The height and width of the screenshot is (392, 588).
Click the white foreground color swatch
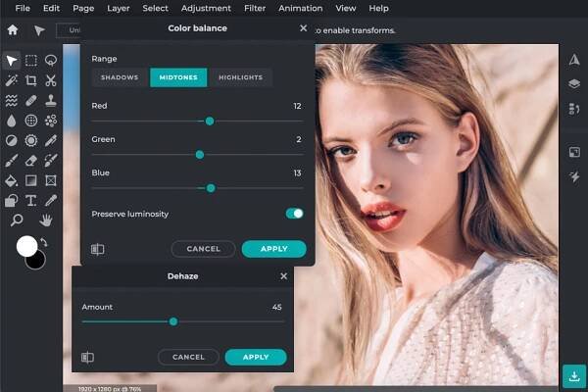(26, 245)
